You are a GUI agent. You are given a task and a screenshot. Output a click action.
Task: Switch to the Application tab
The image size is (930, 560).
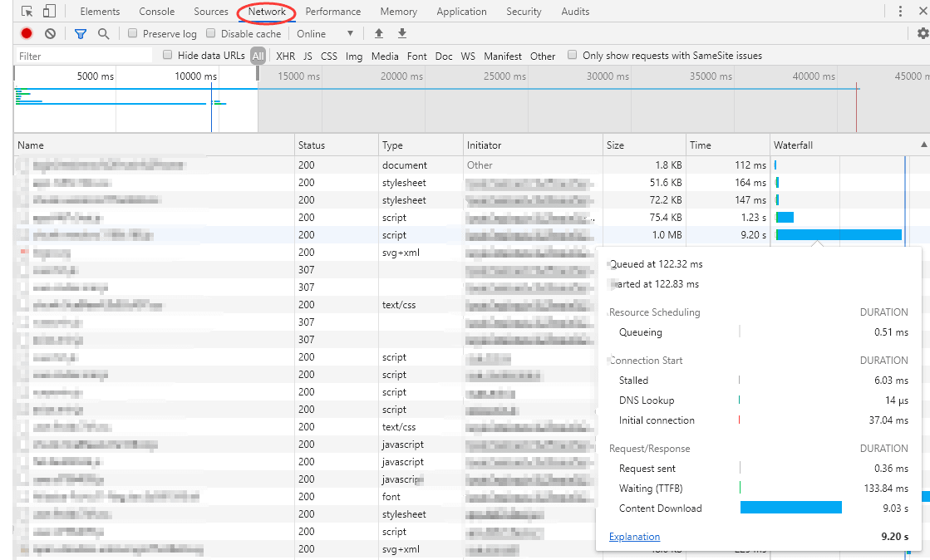[461, 12]
